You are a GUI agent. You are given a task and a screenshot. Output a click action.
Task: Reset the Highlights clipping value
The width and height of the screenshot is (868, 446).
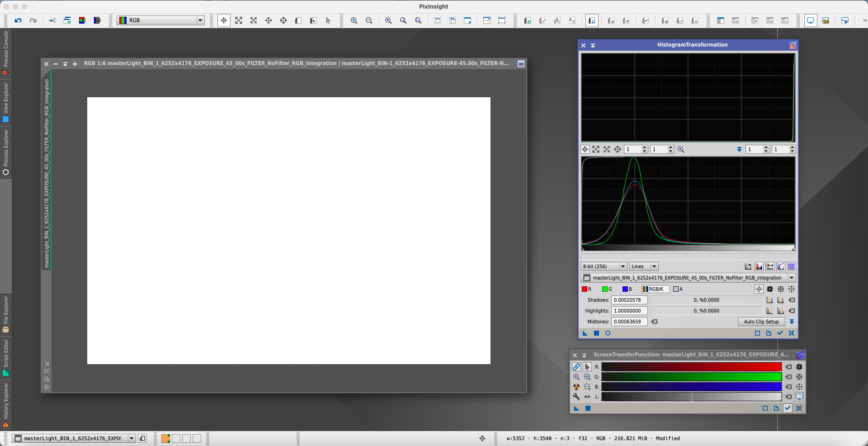click(792, 311)
